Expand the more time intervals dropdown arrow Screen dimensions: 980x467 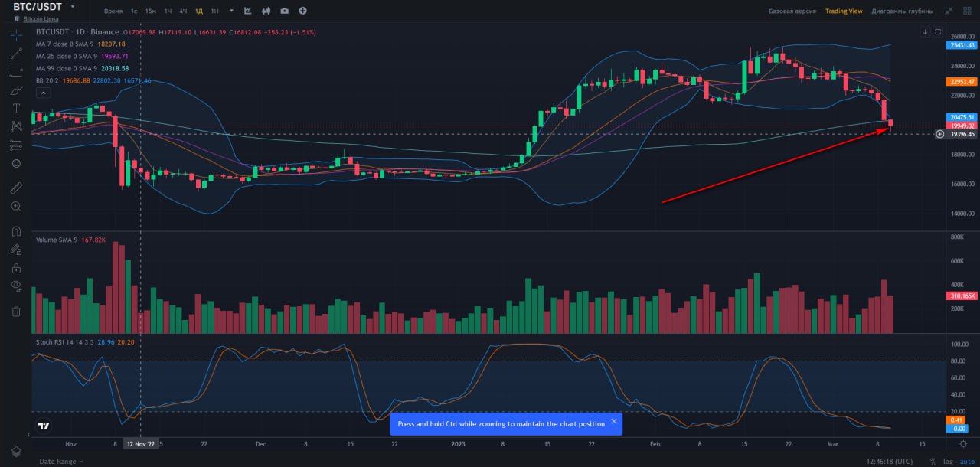[231, 11]
